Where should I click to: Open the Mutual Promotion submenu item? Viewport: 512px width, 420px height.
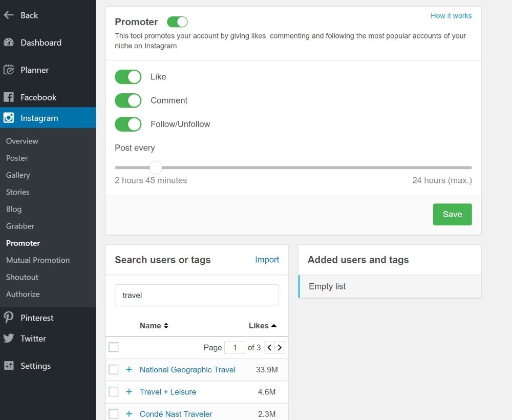point(38,260)
